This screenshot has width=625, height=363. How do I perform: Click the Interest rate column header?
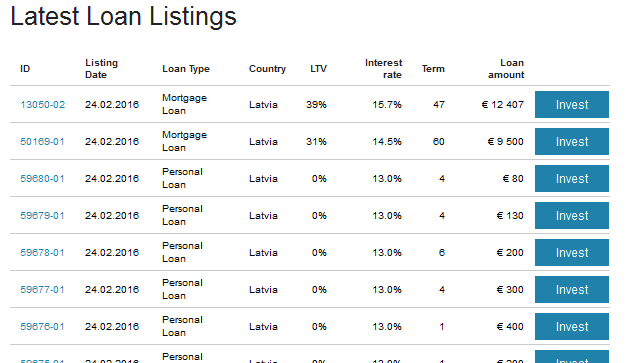tap(383, 69)
